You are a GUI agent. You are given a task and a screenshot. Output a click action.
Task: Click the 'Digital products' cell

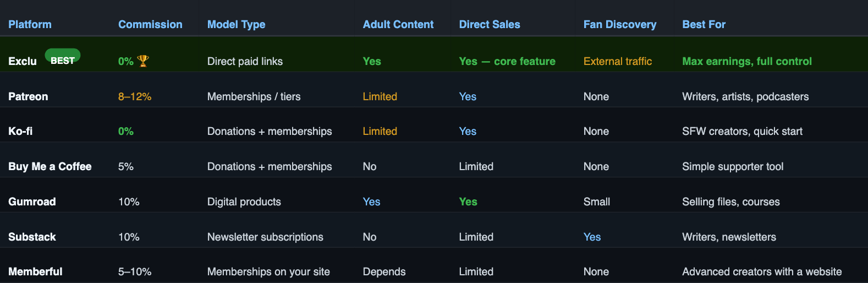click(x=244, y=202)
